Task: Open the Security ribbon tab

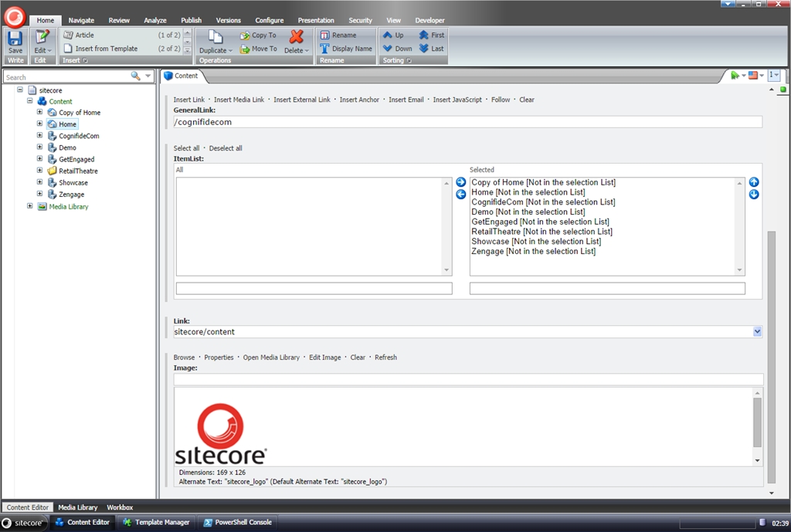Action: tap(360, 20)
